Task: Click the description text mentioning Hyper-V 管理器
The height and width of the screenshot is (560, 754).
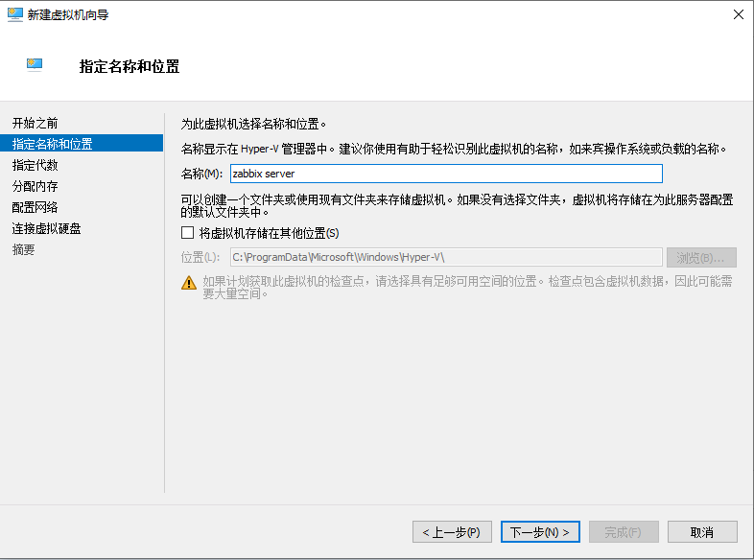Action: (454, 149)
